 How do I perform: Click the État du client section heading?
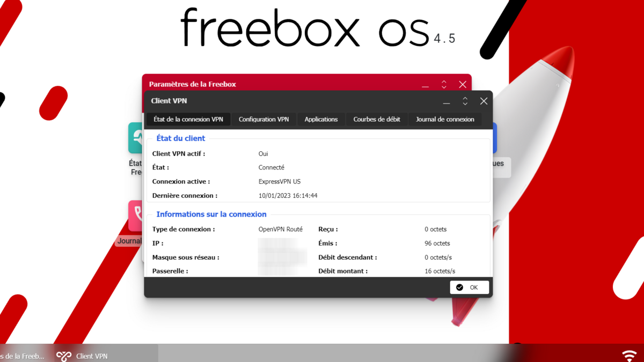coord(180,138)
